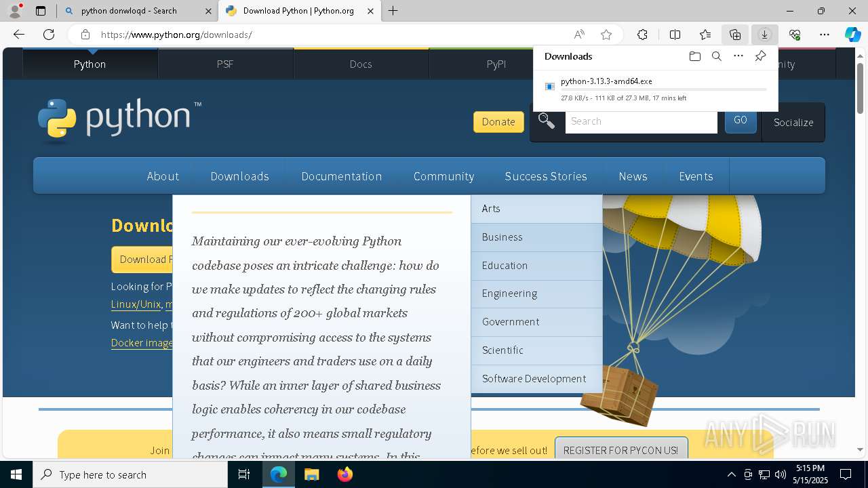868x488 pixels.
Task: Open Task View on taskbar
Action: tap(244, 474)
